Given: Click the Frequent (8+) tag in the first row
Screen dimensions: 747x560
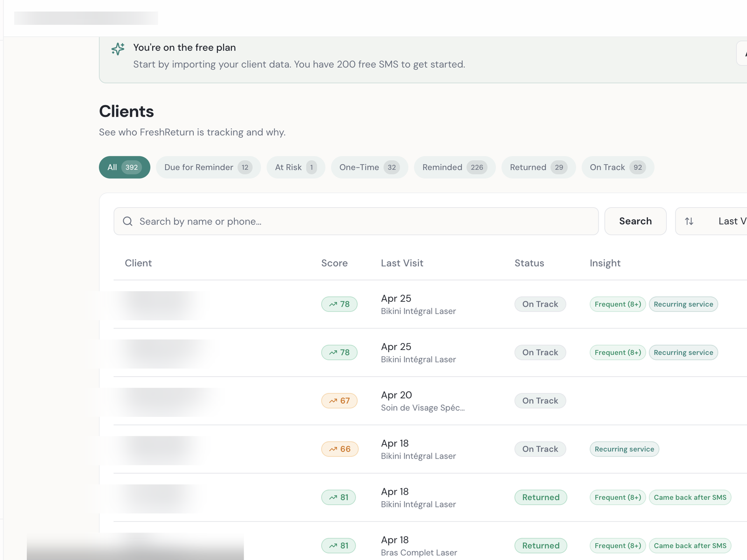Looking at the screenshot, I should (x=617, y=304).
